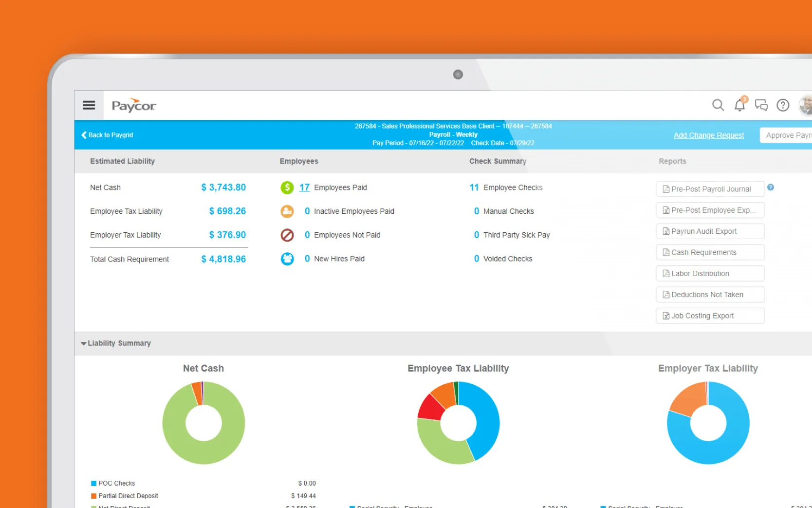Open the 17 Employees Paid link
The image size is (812, 508).
click(x=304, y=188)
